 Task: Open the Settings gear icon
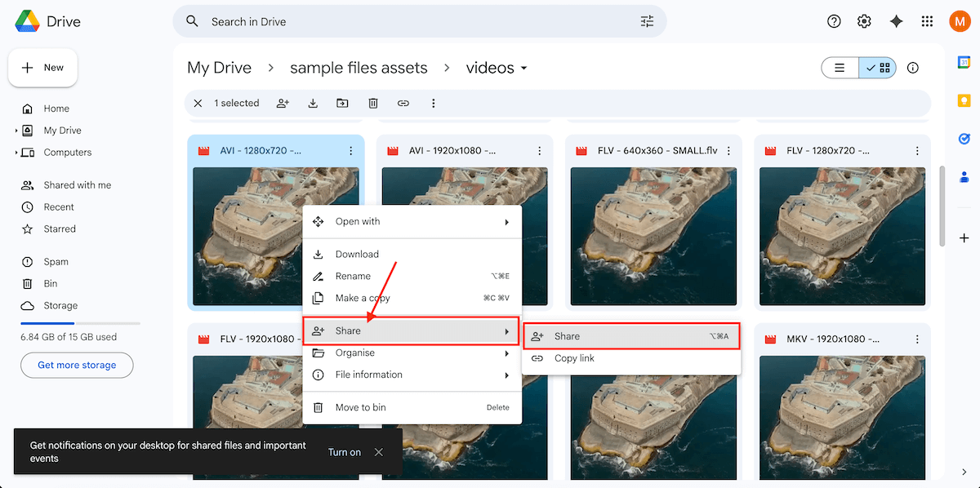pyautogui.click(x=864, y=22)
